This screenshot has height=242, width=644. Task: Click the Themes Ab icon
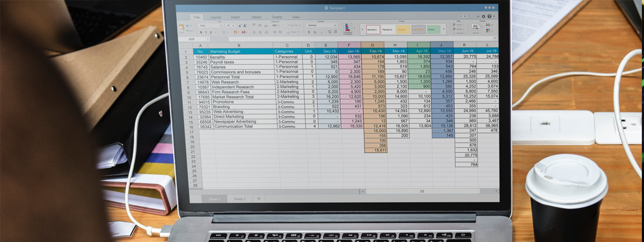point(475,27)
